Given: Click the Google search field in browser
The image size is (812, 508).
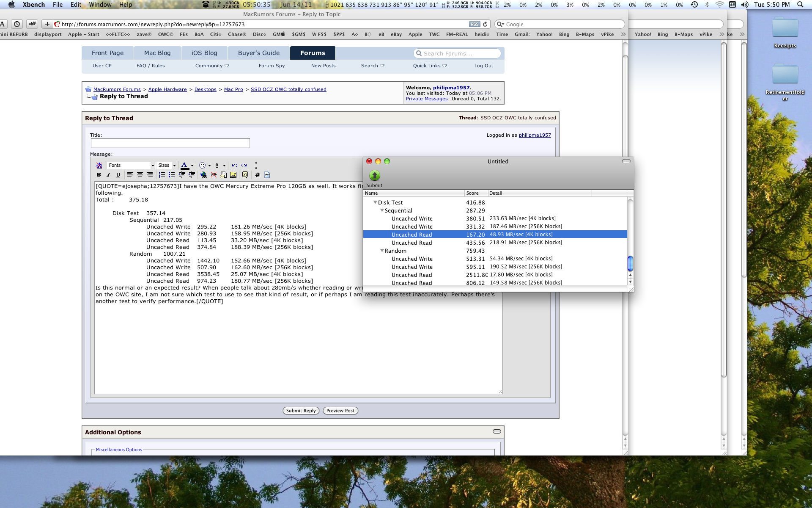Looking at the screenshot, I should [560, 24].
